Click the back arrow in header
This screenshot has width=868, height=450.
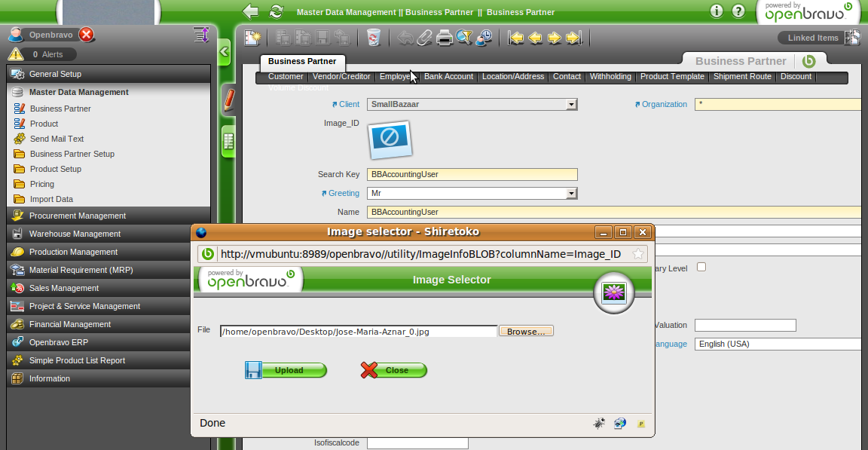pos(251,11)
